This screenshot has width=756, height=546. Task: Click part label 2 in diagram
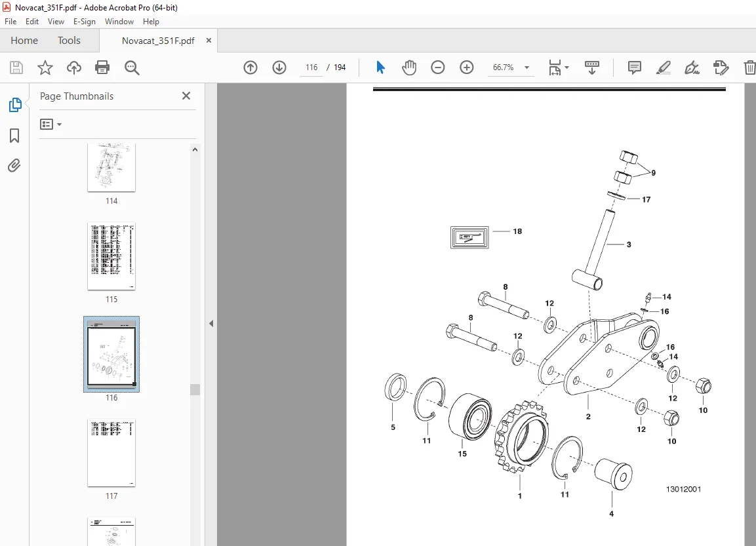(x=588, y=417)
